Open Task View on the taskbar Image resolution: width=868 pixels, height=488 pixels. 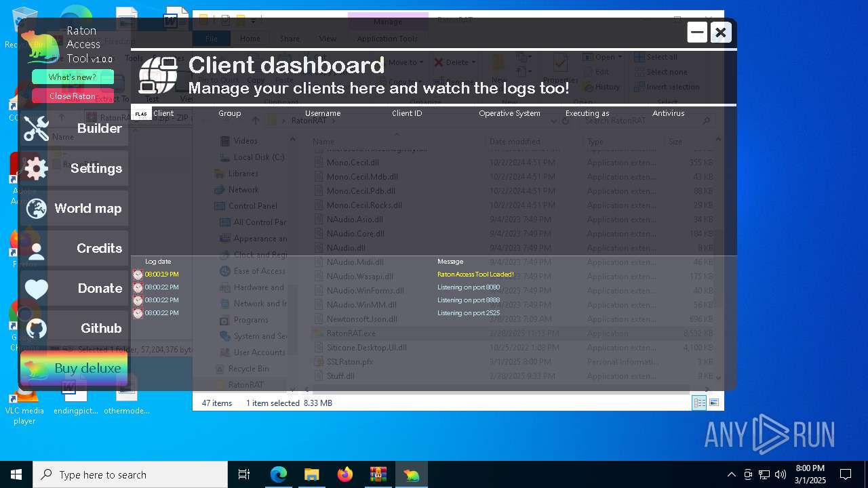[244, 474]
